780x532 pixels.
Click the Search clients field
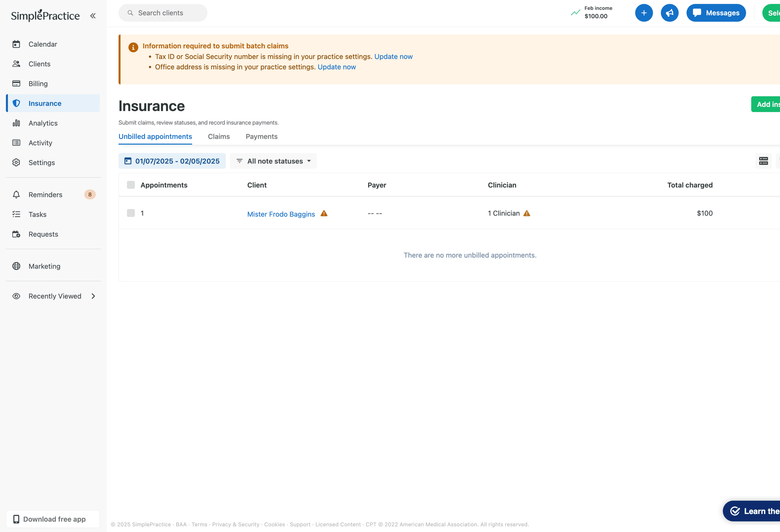(x=163, y=13)
